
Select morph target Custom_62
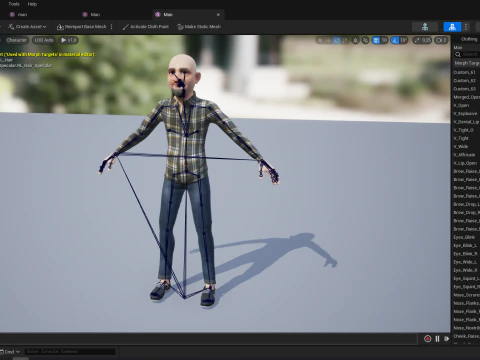click(464, 81)
